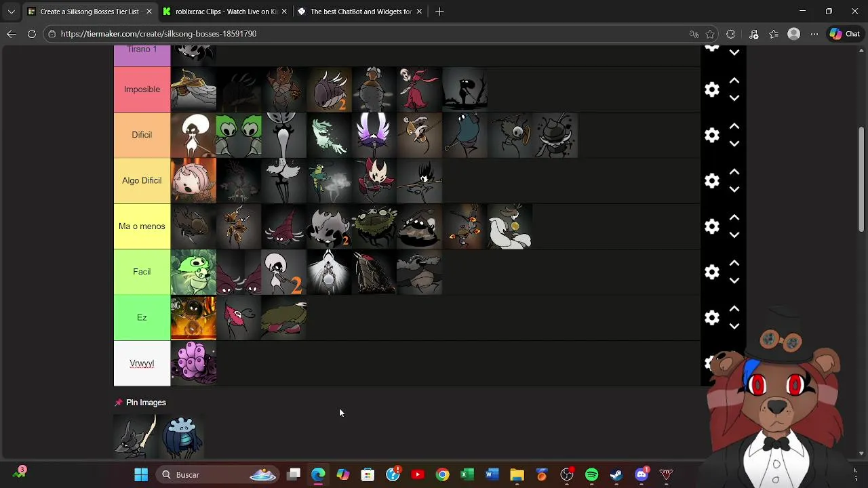The width and height of the screenshot is (868, 488).
Task: Open a new browser tab
Action: coord(439,12)
